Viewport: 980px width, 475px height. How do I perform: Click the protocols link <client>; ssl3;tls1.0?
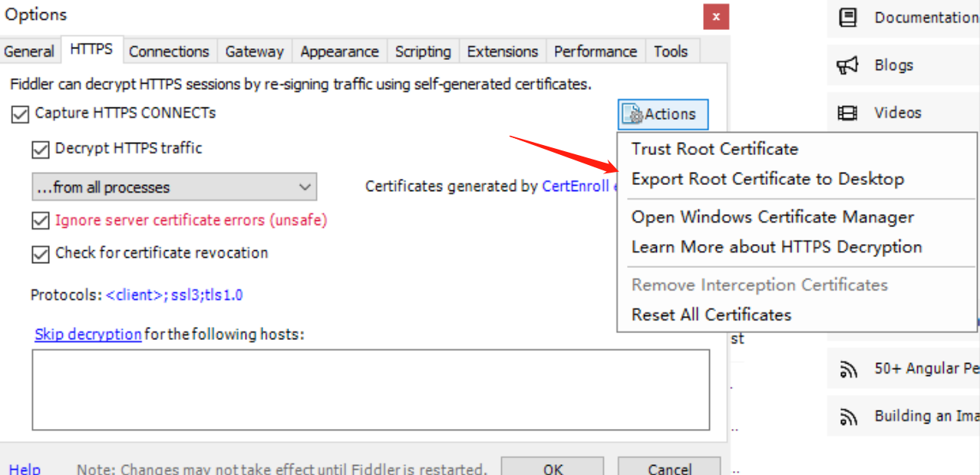tap(174, 295)
